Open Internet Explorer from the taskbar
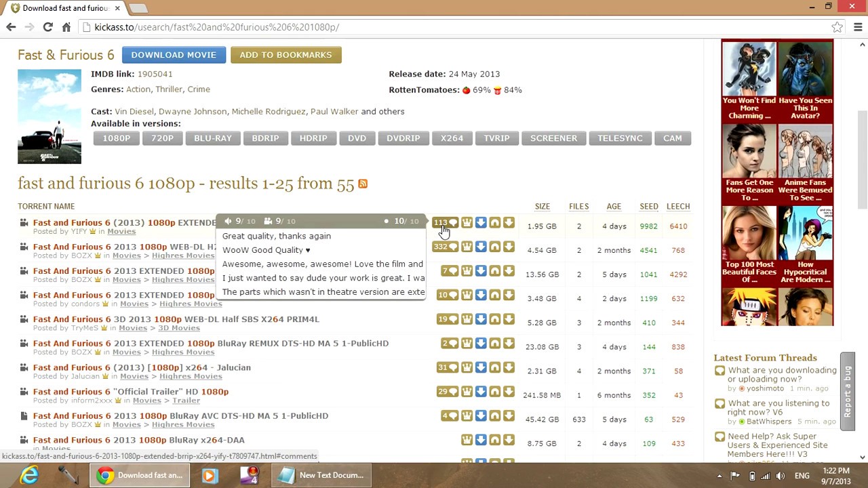 click(x=28, y=475)
